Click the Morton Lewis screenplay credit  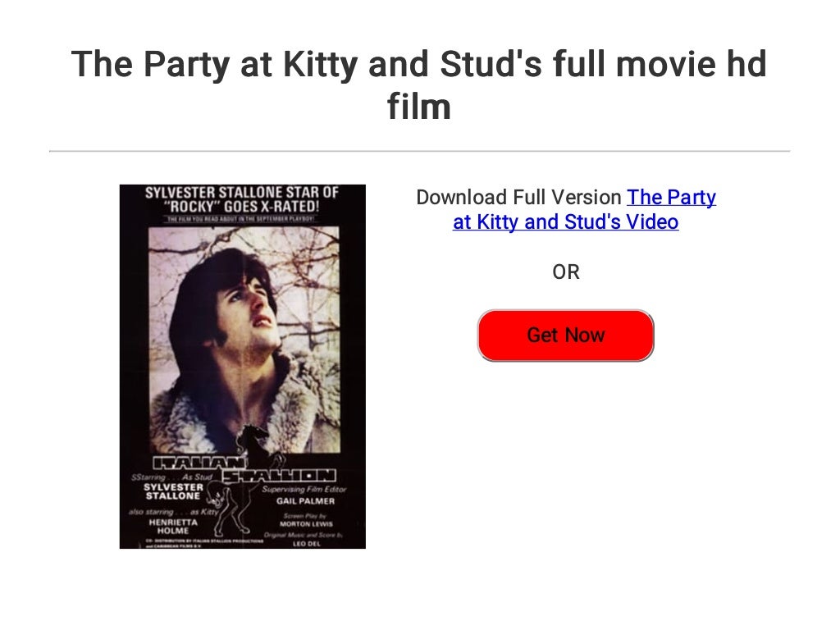(x=308, y=523)
